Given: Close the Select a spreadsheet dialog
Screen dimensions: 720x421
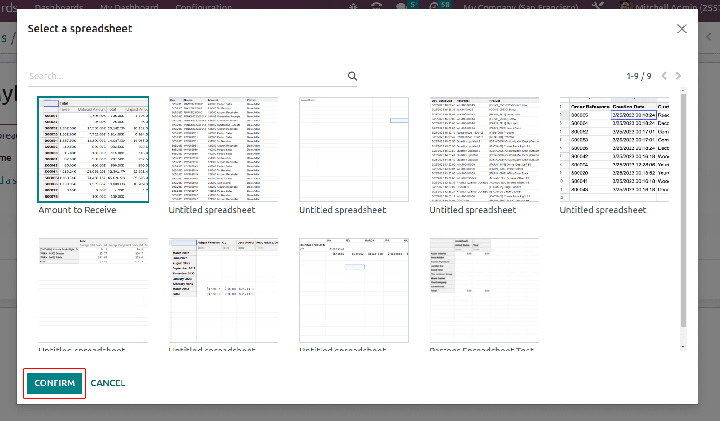Looking at the screenshot, I should pyautogui.click(x=681, y=29).
